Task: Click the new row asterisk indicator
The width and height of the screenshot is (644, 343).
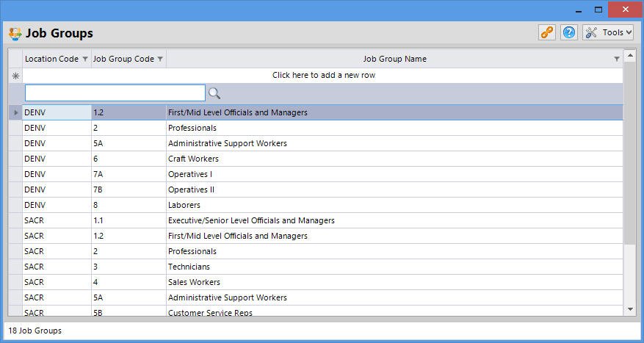Action: (x=15, y=76)
